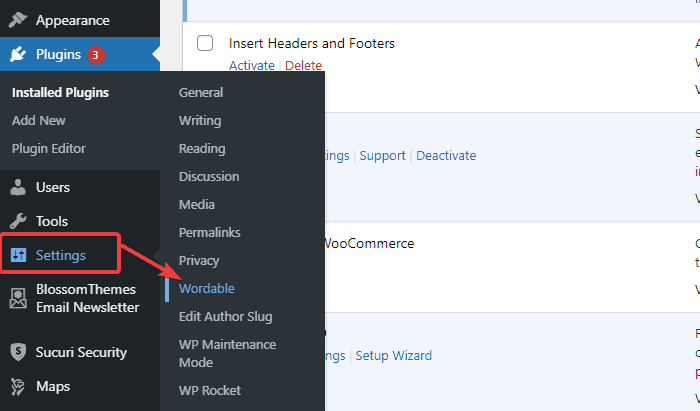Click the Support link
700x411 pixels.
coord(383,156)
